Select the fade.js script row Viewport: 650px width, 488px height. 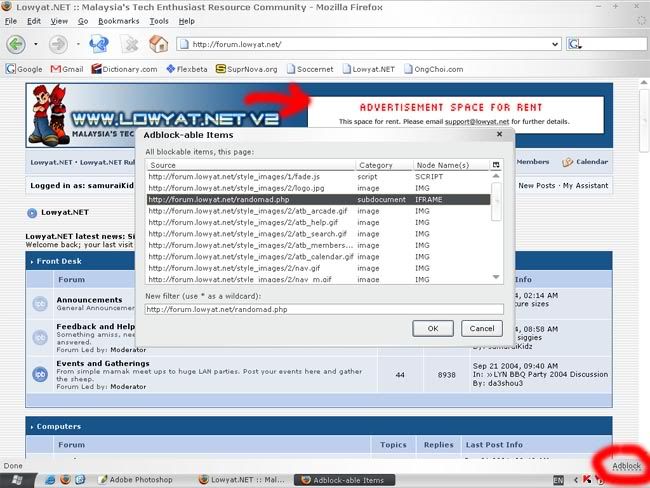(318, 177)
